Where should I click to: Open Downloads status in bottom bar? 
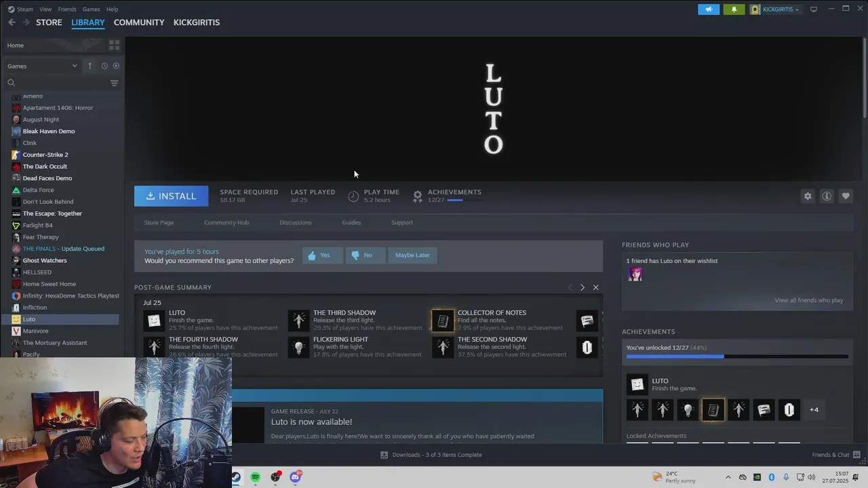(x=431, y=455)
